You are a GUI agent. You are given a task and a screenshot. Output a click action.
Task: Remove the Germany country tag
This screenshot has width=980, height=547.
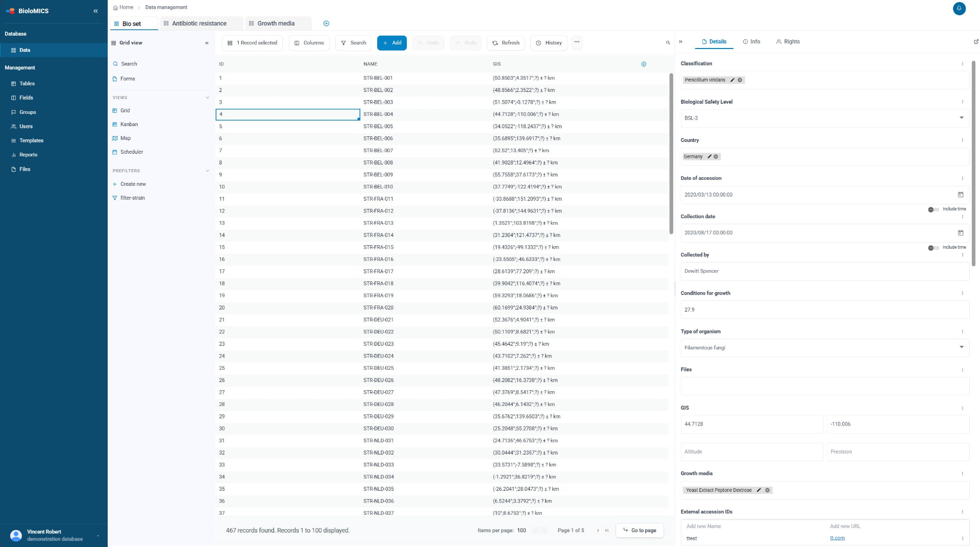pos(716,157)
